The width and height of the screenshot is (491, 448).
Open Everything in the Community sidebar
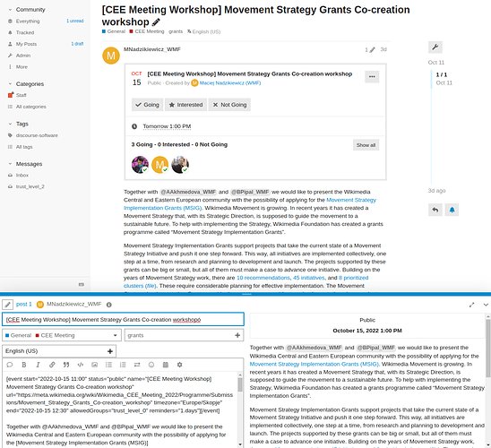[x=28, y=22]
